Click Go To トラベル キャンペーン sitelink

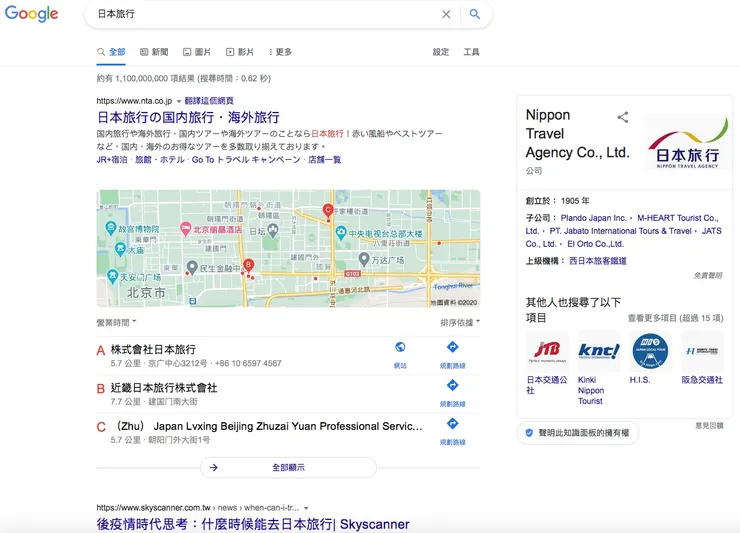tap(246, 160)
